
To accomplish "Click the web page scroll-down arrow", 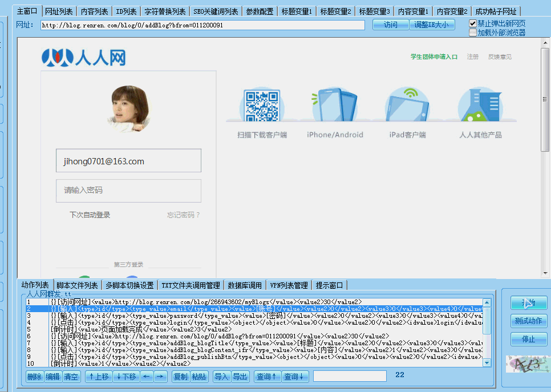I will pyautogui.click(x=545, y=273).
